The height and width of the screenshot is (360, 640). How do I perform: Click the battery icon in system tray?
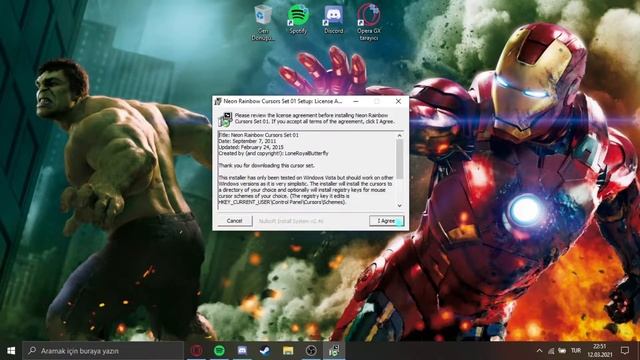pyautogui.click(x=562, y=351)
